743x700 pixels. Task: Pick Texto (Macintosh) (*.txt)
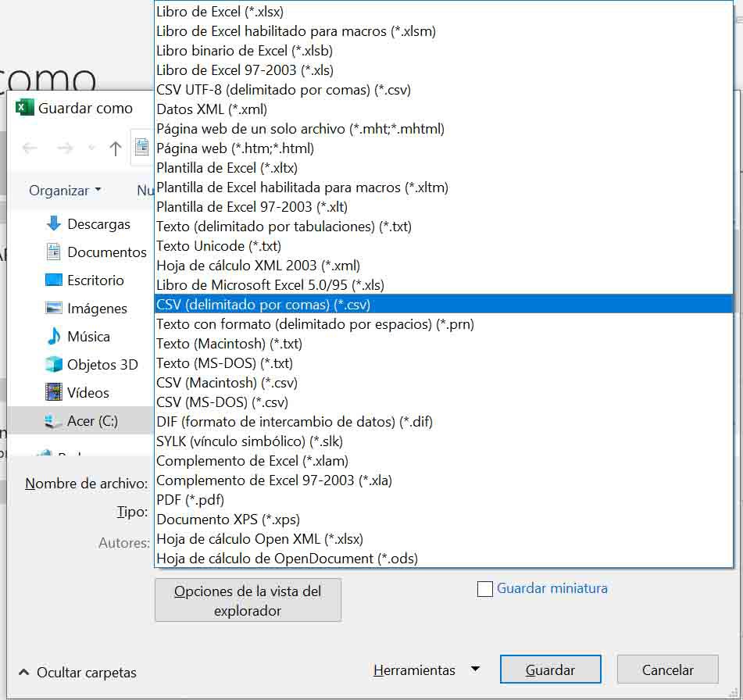point(444,344)
